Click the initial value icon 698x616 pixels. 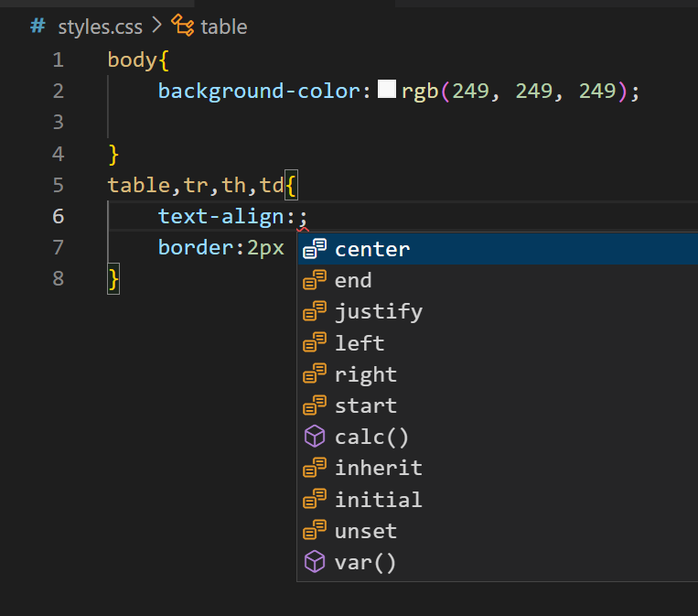pyautogui.click(x=315, y=500)
